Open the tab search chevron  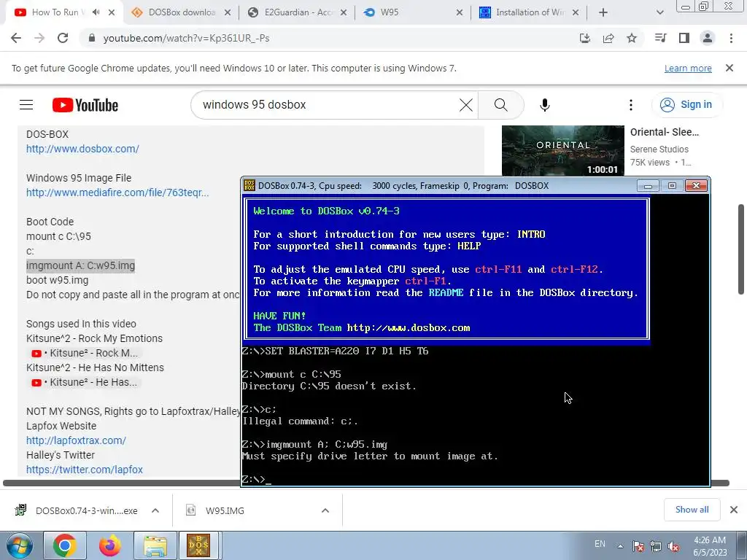coord(659,12)
